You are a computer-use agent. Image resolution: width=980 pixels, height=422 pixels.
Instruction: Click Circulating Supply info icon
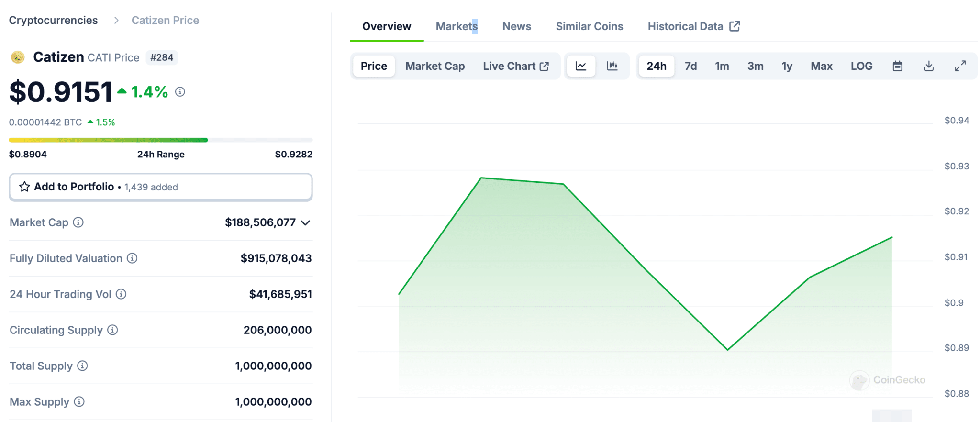[x=112, y=330]
